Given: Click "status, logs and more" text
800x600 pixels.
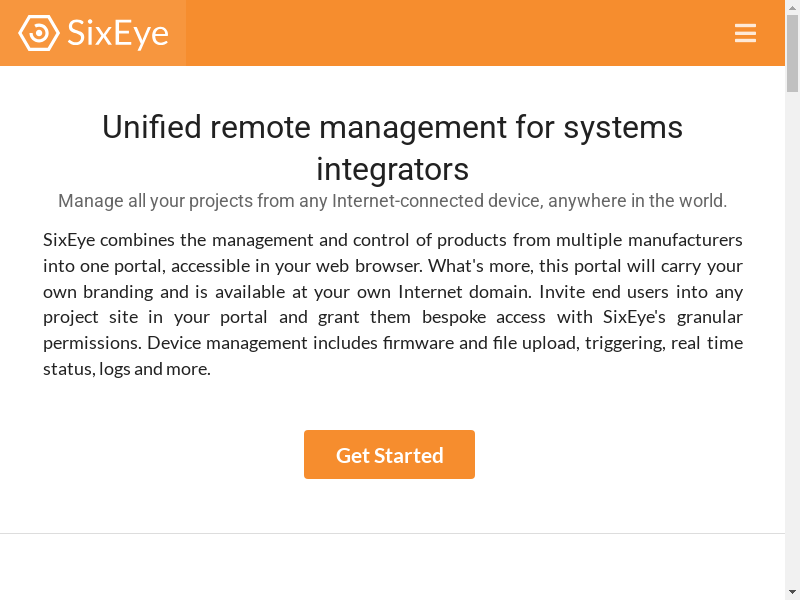Looking at the screenshot, I should (x=126, y=369).
